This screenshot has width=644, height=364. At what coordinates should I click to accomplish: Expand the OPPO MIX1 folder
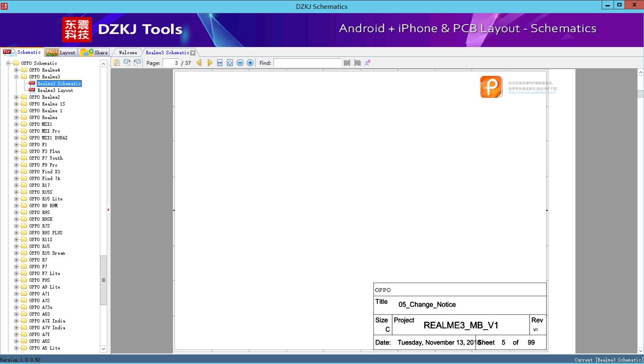[16, 124]
